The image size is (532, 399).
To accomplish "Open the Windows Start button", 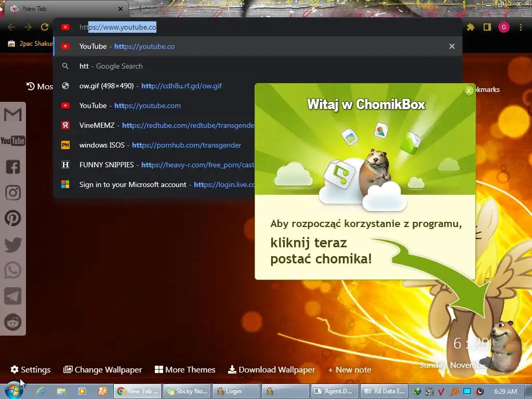I will [x=14, y=391].
